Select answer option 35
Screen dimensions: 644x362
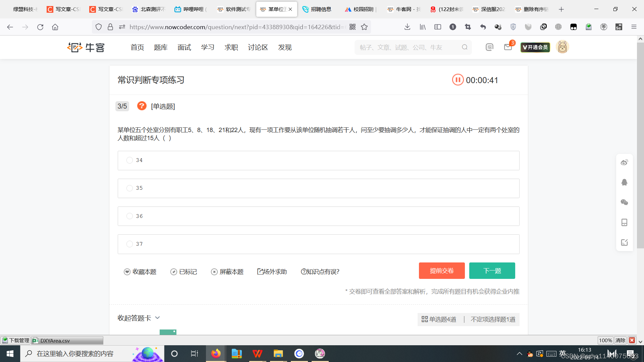129,188
